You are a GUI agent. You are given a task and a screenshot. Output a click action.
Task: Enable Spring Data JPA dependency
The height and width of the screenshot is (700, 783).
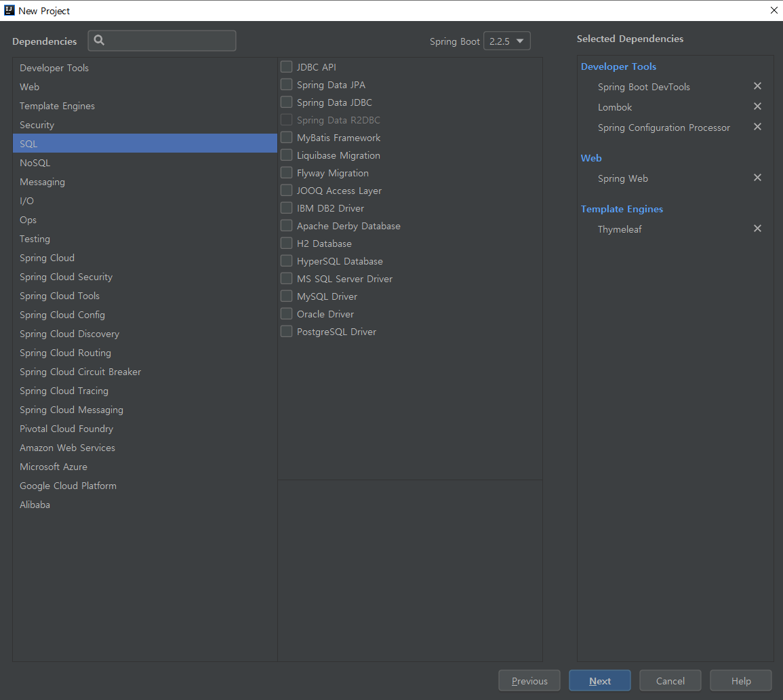tap(286, 84)
